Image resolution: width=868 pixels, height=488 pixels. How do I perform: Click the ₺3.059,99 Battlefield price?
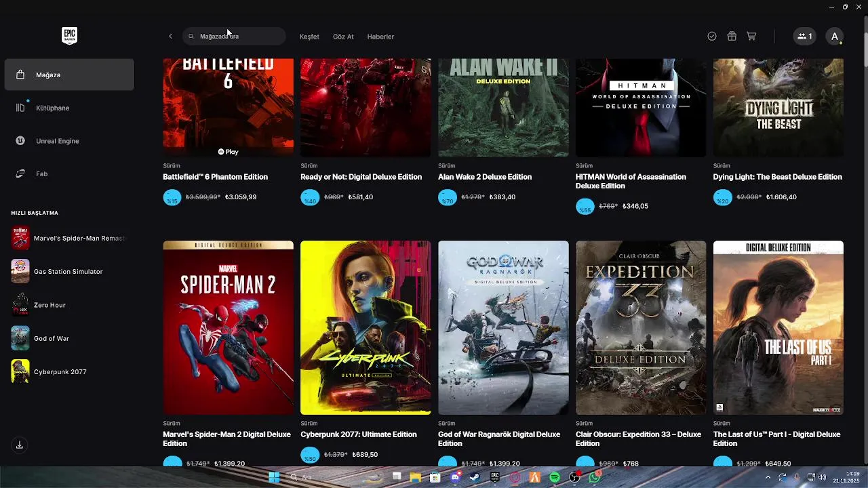click(x=241, y=197)
